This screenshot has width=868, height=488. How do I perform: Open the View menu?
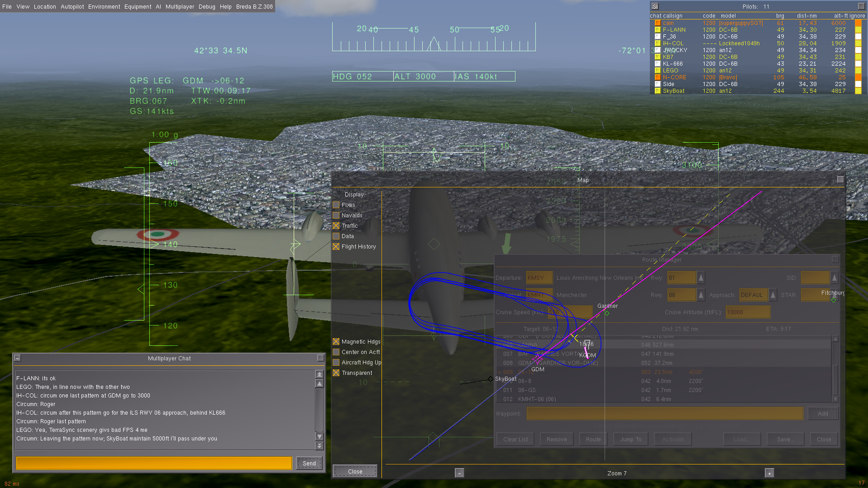[23, 6]
